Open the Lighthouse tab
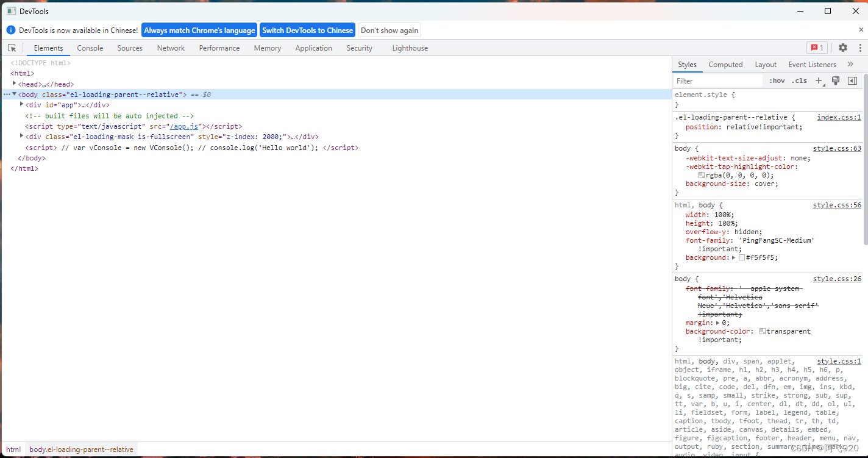 (x=410, y=48)
